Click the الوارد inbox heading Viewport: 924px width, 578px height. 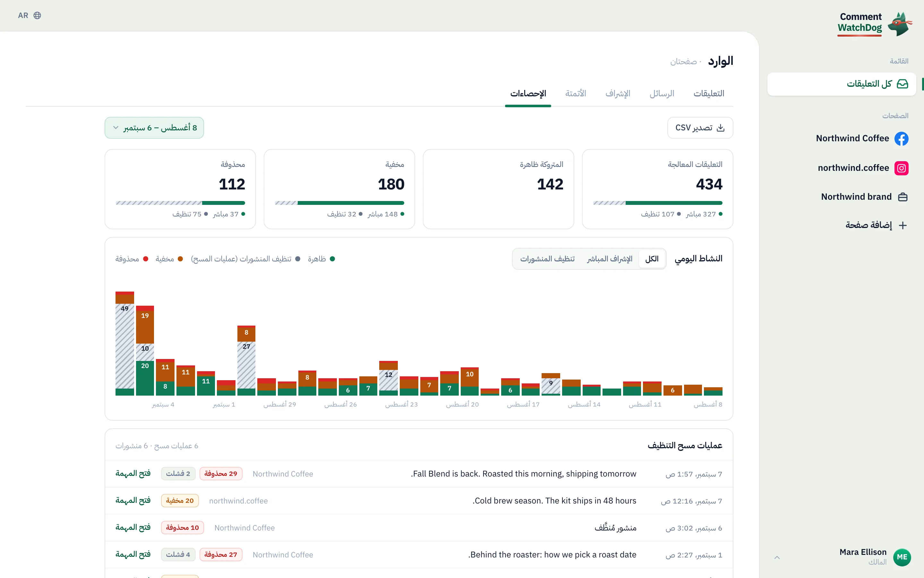pos(721,61)
